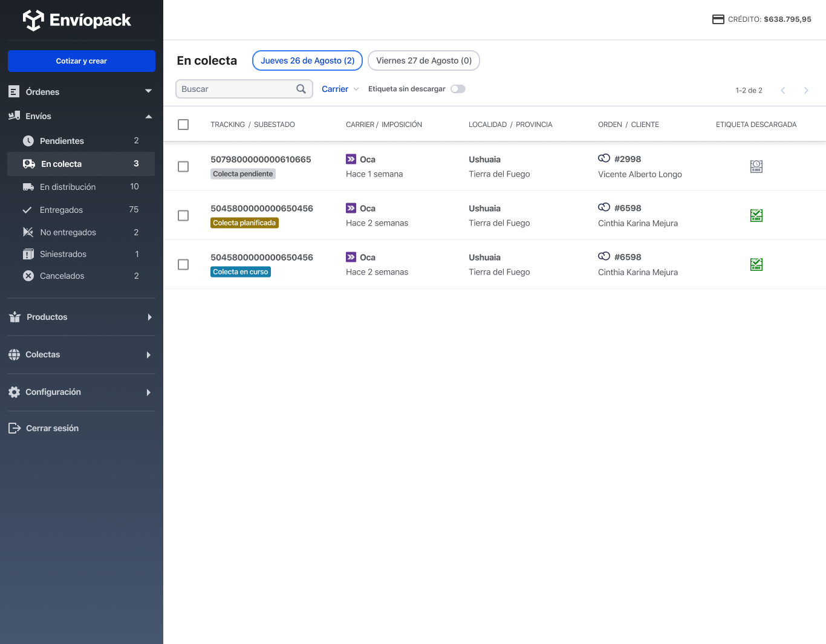Click the ETIQUETA DESCARGADA column header

pos(756,125)
